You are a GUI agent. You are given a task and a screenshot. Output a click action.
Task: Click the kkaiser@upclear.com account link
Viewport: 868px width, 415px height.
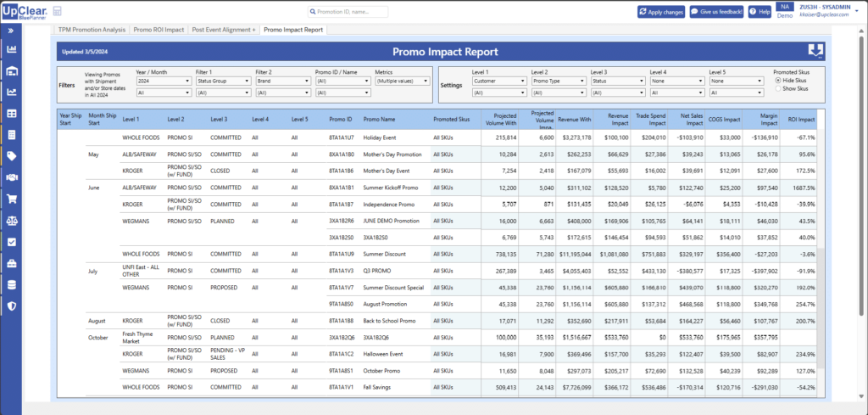click(x=824, y=15)
